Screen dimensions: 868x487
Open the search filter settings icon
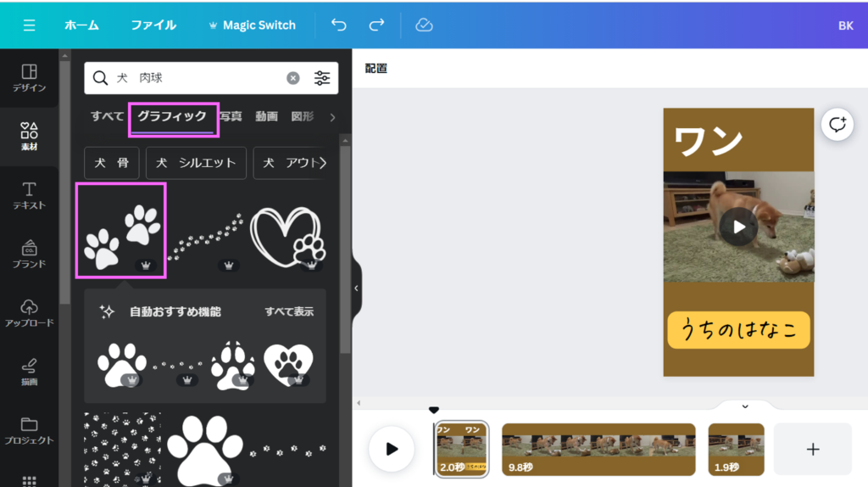point(322,78)
